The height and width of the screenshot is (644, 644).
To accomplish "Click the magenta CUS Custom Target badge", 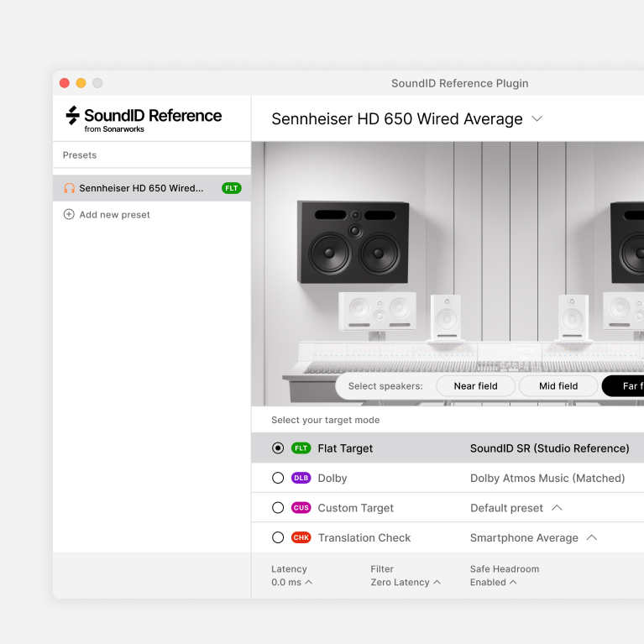I will (301, 508).
